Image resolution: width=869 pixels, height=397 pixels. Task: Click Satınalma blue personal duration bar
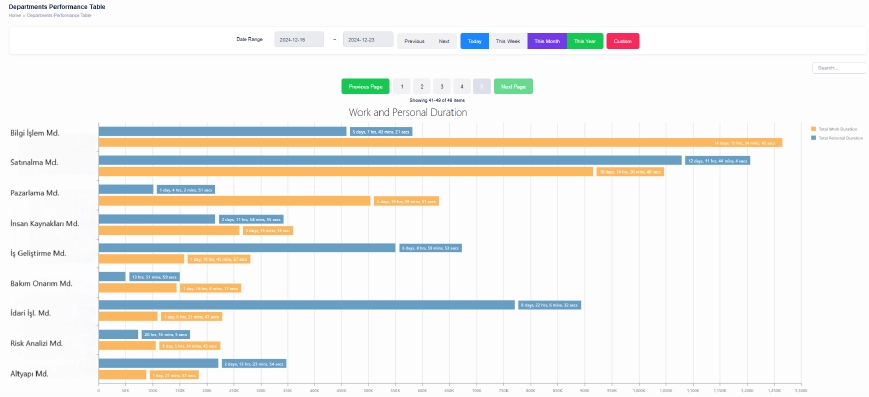click(x=390, y=160)
